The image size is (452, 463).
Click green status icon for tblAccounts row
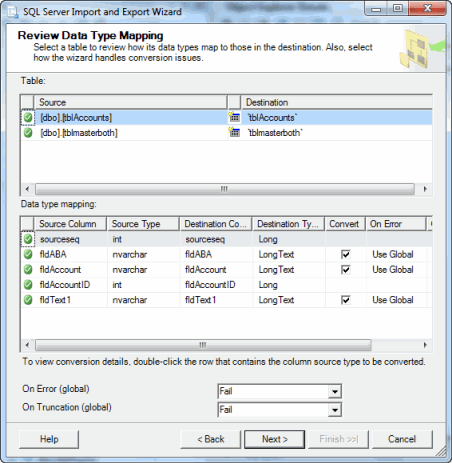point(28,118)
